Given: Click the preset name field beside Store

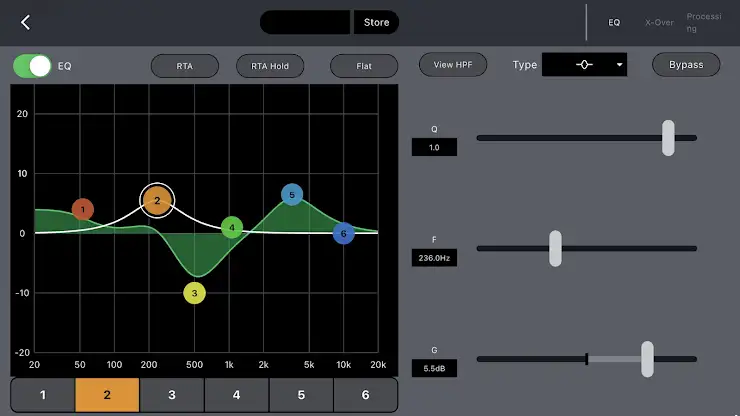Looking at the screenshot, I should pos(305,22).
